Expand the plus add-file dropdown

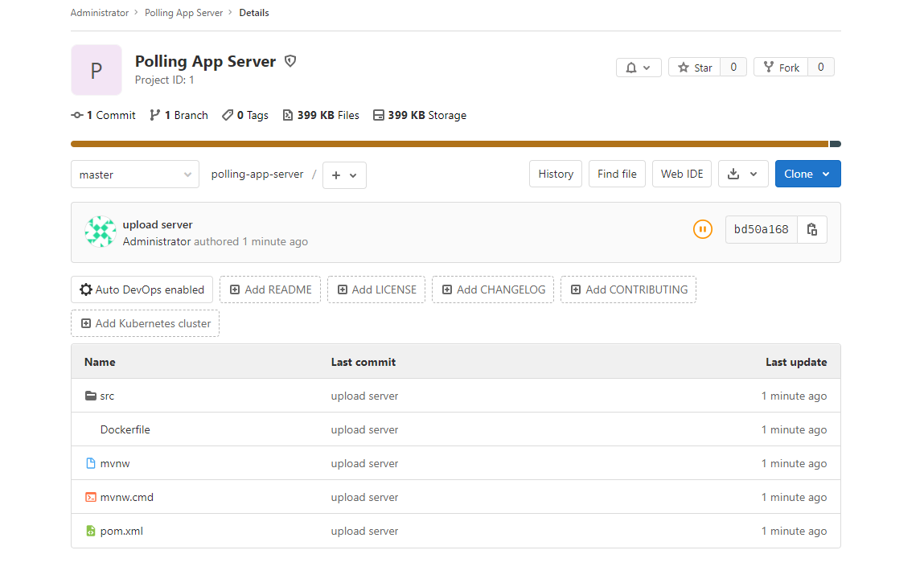(x=344, y=174)
